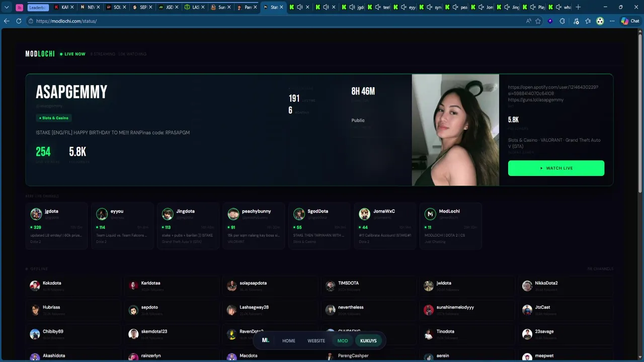Click the MODLOCHI logo in page header
Image resolution: width=644 pixels, height=362 pixels.
tap(40, 54)
